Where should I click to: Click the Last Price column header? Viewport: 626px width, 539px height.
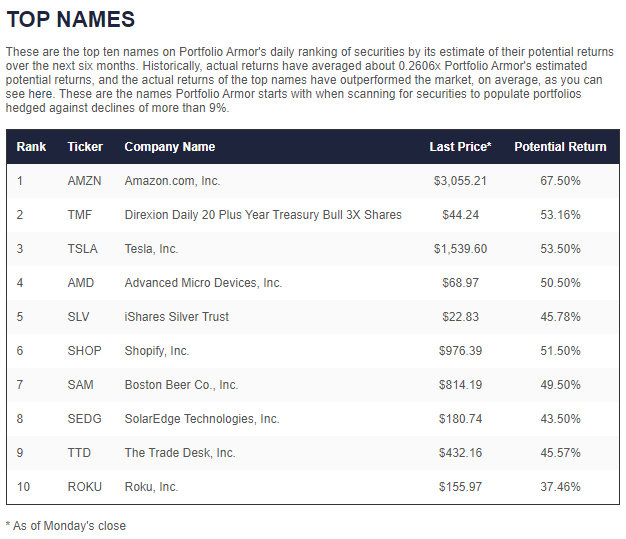460,147
